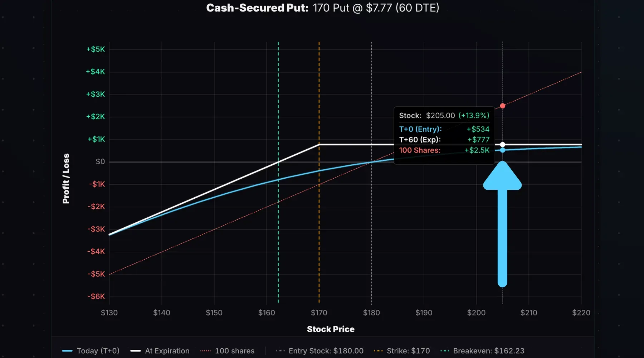The image size is (644, 358).
Task: Click the At Expiration white line icon
Action: click(135, 351)
